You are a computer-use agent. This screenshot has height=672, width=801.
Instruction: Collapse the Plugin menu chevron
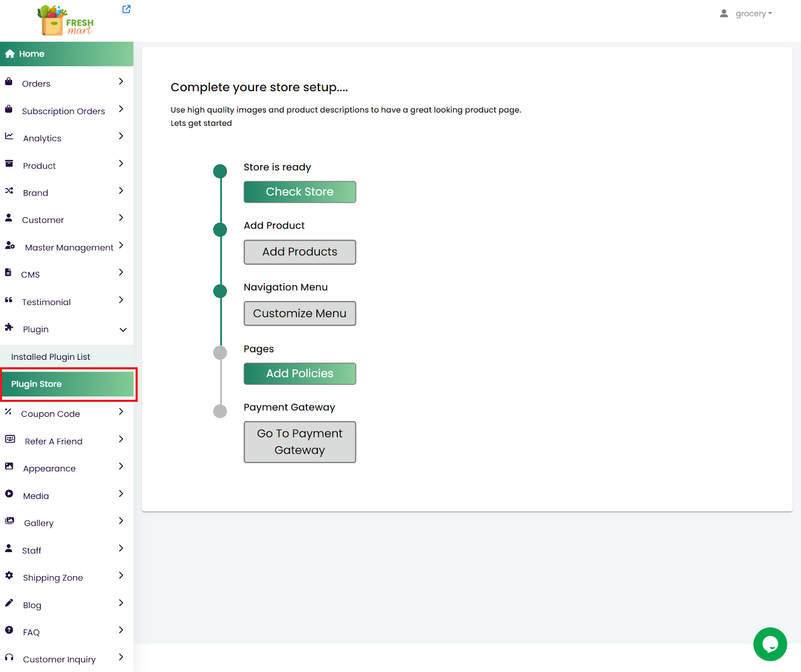[123, 330]
